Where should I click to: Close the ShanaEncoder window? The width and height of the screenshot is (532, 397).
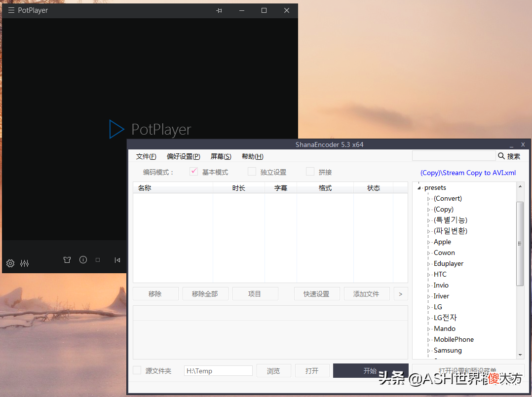coord(523,144)
